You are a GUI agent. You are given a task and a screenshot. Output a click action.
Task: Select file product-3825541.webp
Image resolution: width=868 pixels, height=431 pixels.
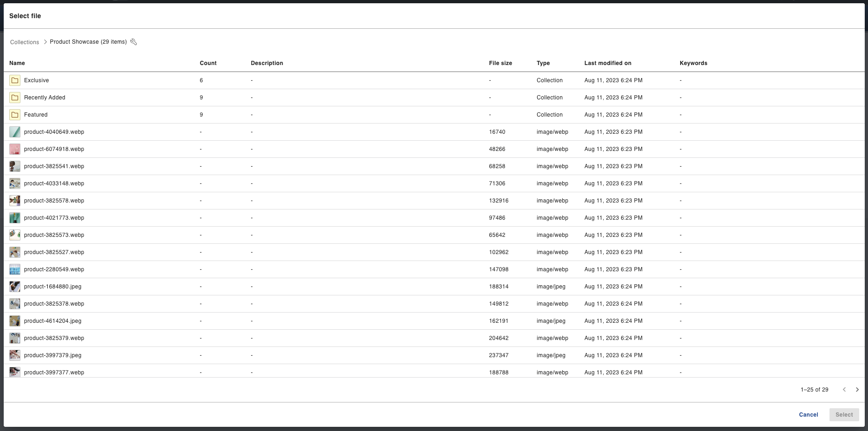[x=54, y=166]
